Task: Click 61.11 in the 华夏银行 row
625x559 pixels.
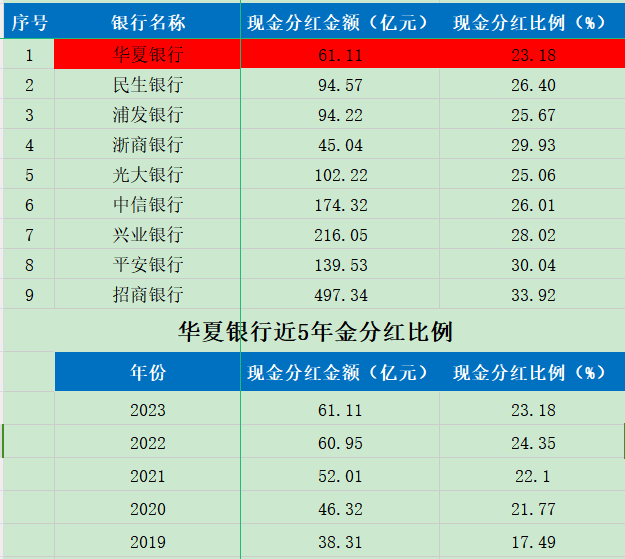Action: (340, 54)
